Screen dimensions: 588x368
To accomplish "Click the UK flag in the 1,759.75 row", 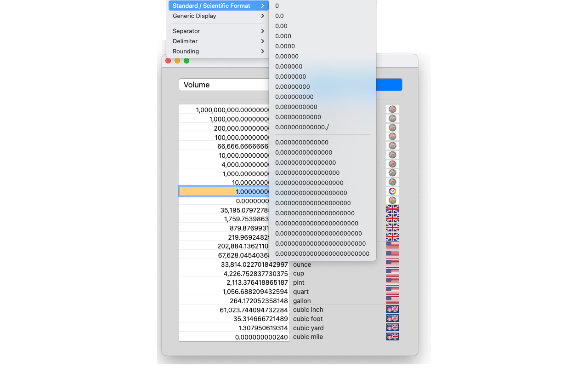I will (x=392, y=218).
